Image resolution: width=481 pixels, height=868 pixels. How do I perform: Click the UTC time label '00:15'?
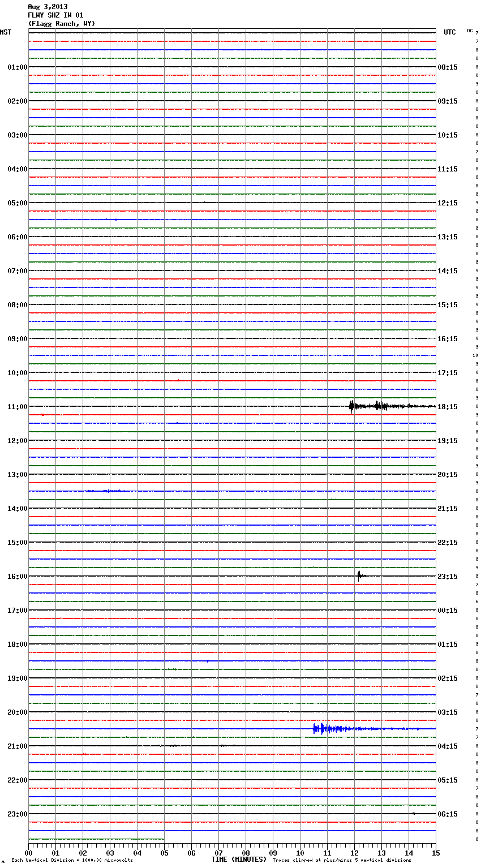coord(448,611)
